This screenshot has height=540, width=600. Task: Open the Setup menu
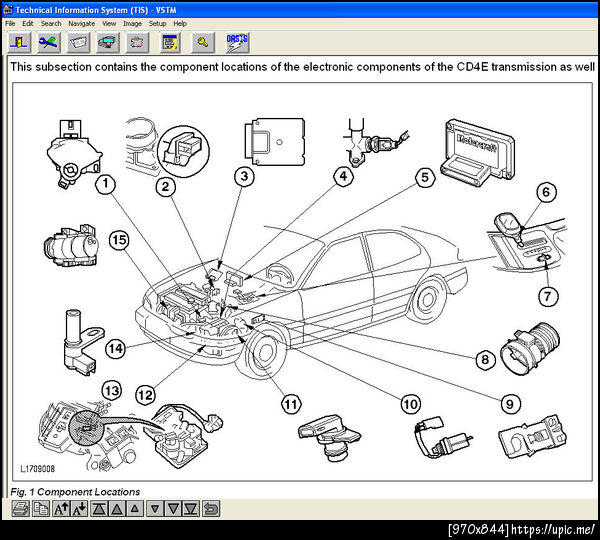(x=157, y=24)
